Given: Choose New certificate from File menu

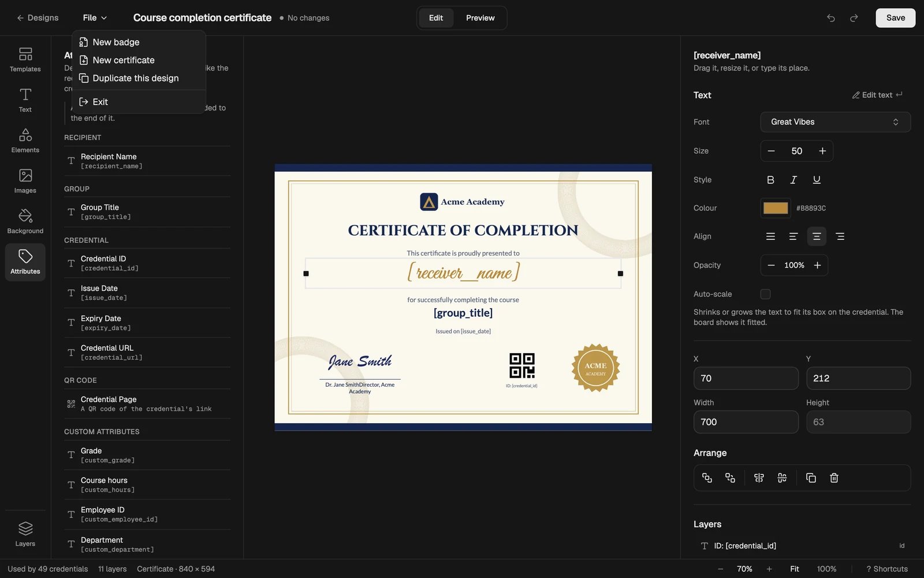Looking at the screenshot, I should pos(139,60).
